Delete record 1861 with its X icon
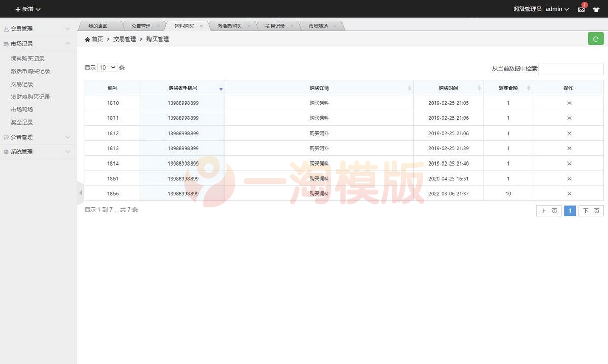The image size is (608, 364). click(569, 179)
